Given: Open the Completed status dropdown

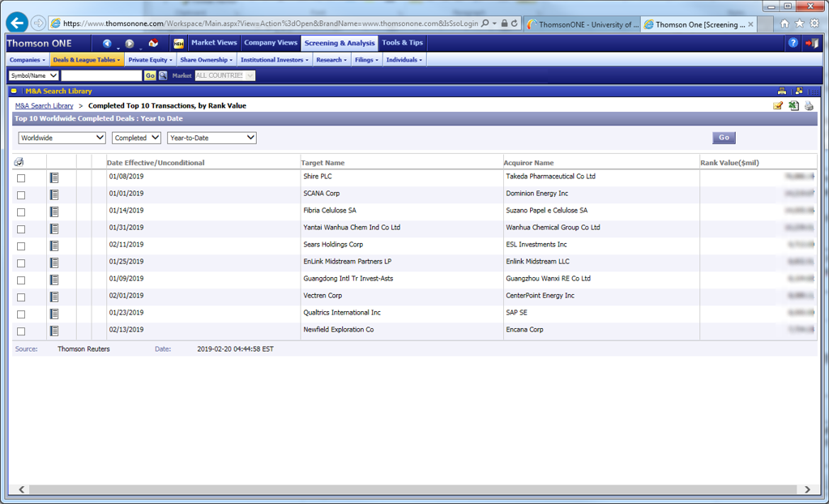Looking at the screenshot, I should tap(136, 138).
